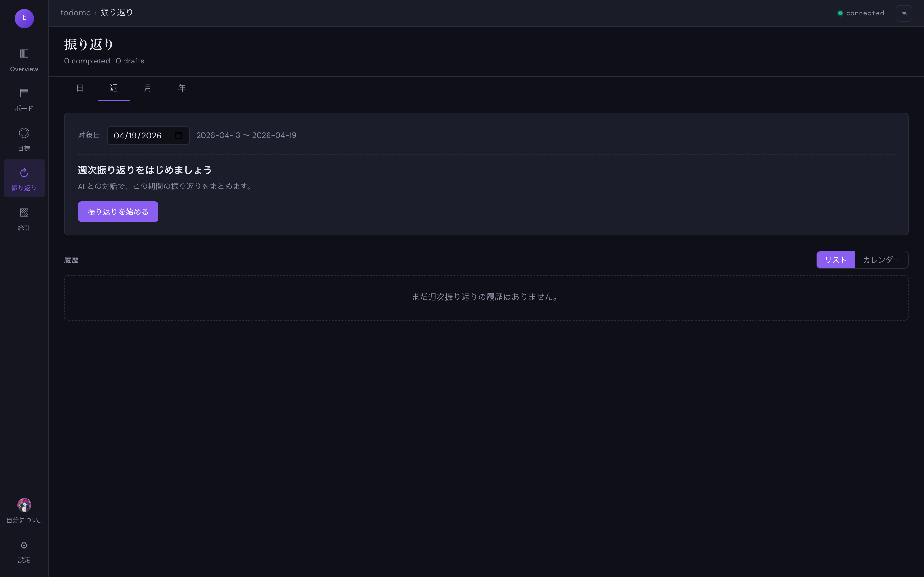This screenshot has height=577, width=924.
Task: Toggle the theme star button
Action: [x=904, y=13]
